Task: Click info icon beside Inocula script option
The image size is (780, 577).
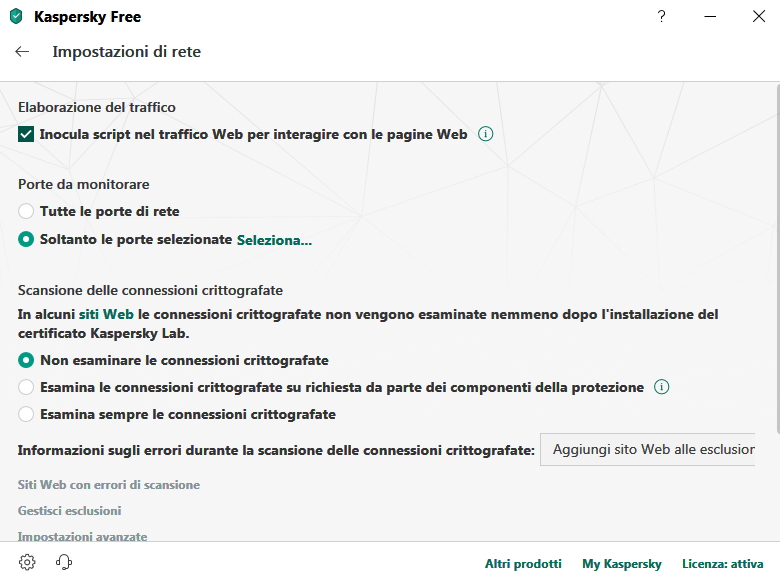Action: (x=485, y=134)
